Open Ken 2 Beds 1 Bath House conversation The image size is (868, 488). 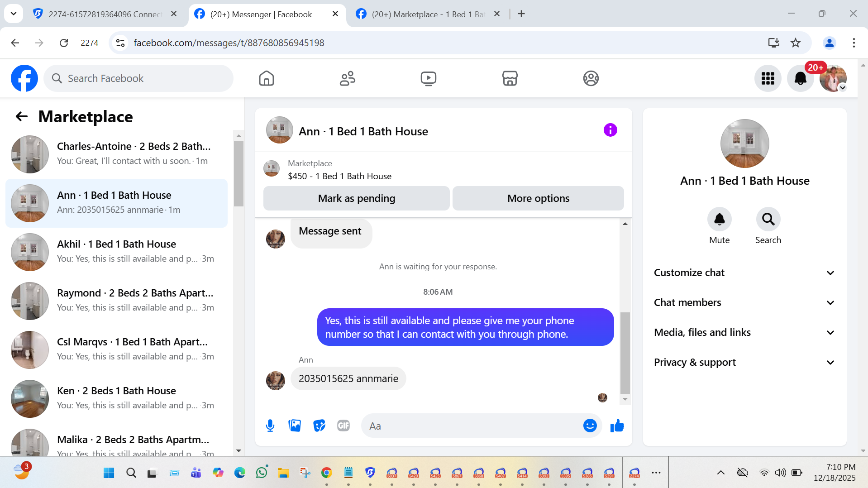[117, 398]
